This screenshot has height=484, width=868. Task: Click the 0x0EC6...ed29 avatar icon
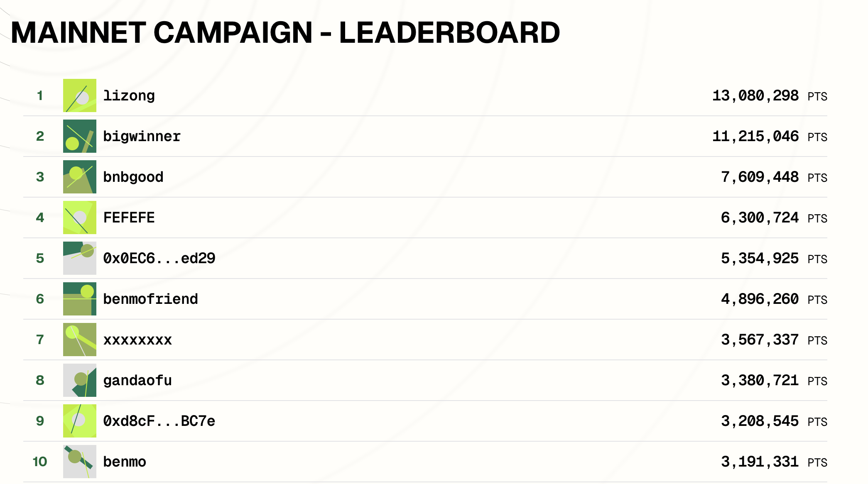[79, 258]
